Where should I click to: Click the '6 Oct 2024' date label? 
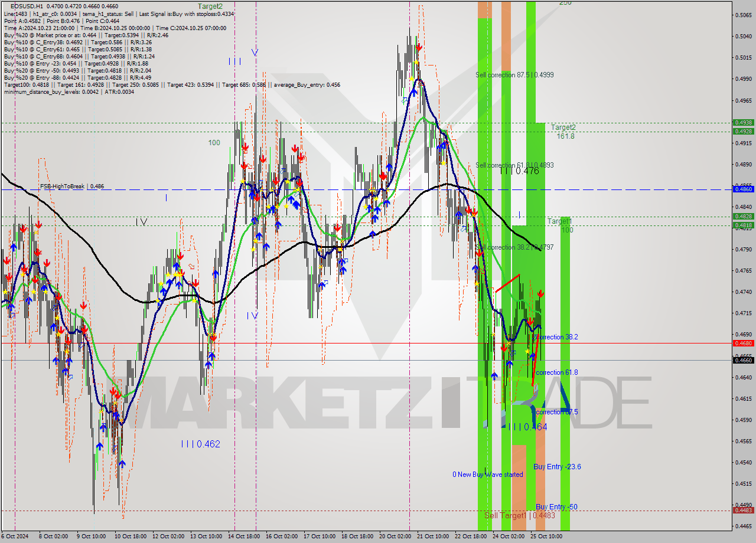pyautogui.click(x=15, y=537)
